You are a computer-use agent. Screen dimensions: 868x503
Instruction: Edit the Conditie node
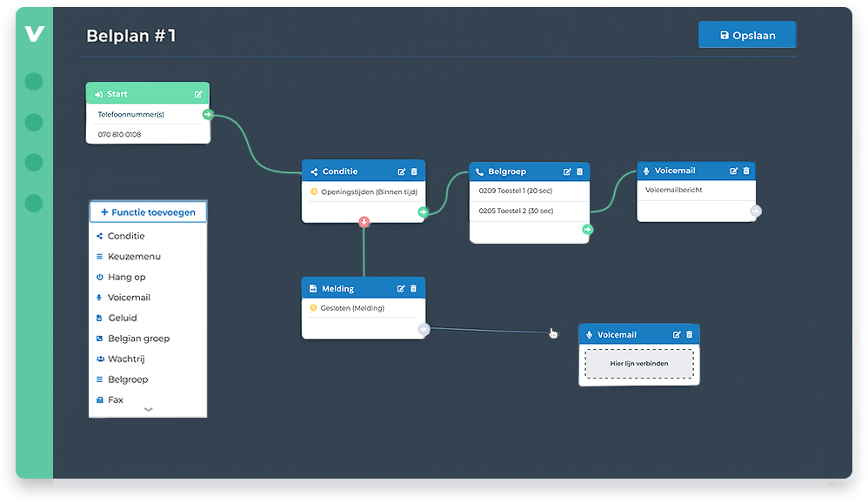pyautogui.click(x=402, y=171)
